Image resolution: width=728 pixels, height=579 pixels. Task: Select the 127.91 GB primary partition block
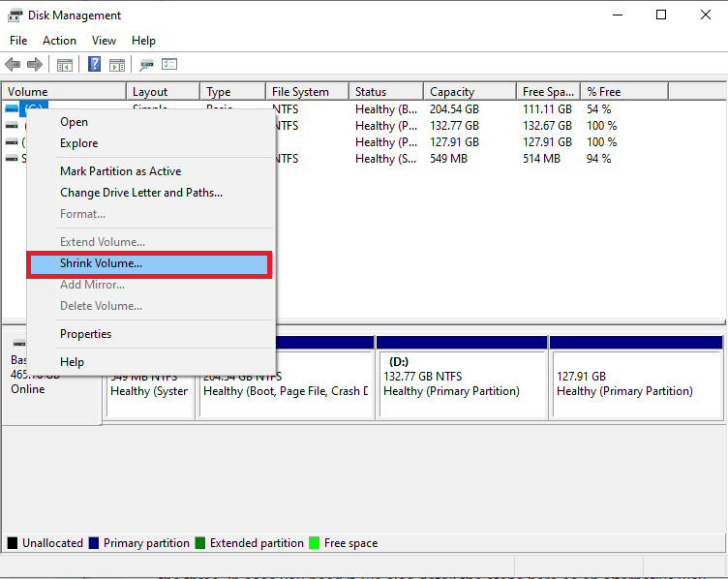coord(635,383)
